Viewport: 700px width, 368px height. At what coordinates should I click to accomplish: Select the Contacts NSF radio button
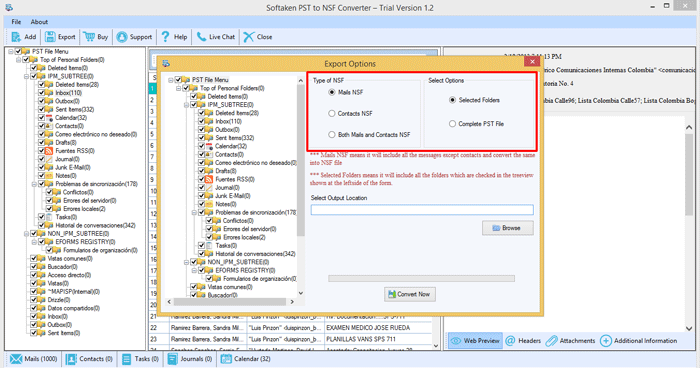(332, 113)
